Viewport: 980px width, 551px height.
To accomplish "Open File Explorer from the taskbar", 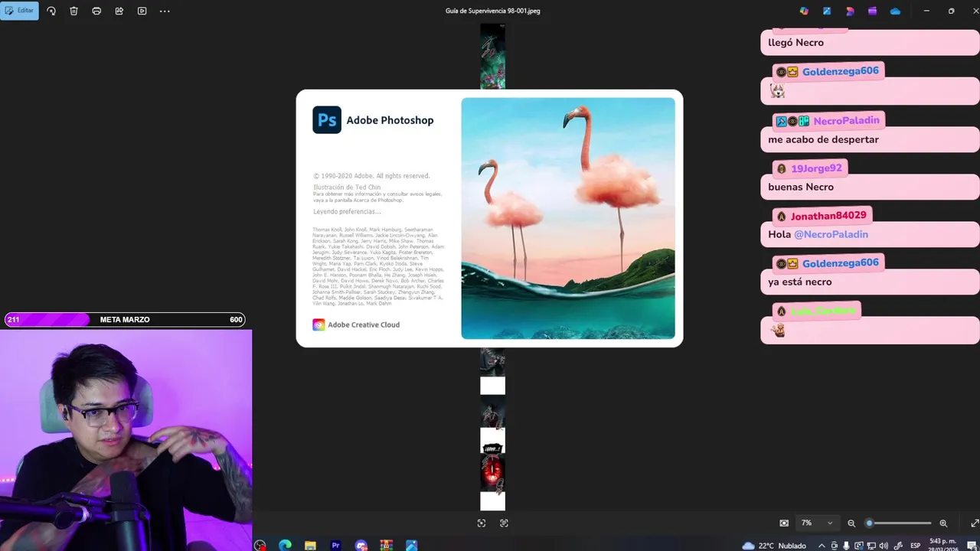I will [310, 546].
